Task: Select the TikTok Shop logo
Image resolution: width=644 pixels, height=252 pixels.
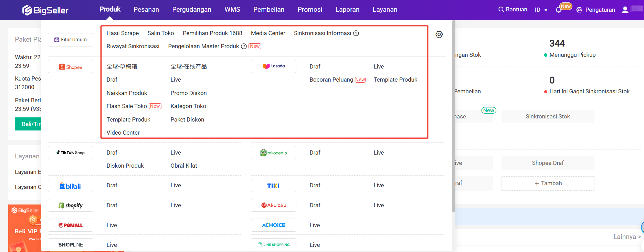Action: 71,153
